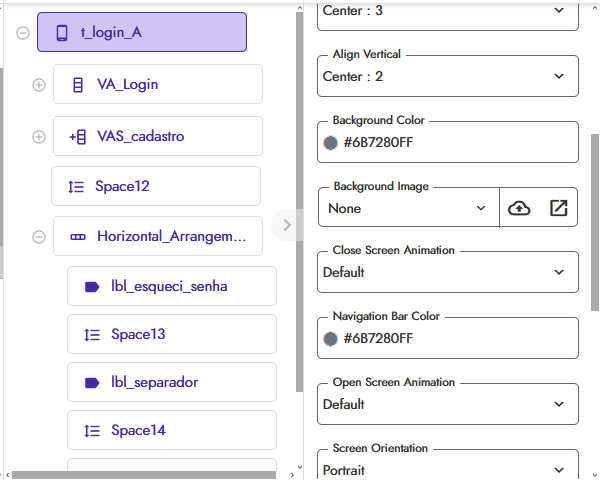Click the VAS_cadastro scroll arrangement icon
Viewport: 600px width, 480px height.
pyautogui.click(x=78, y=137)
